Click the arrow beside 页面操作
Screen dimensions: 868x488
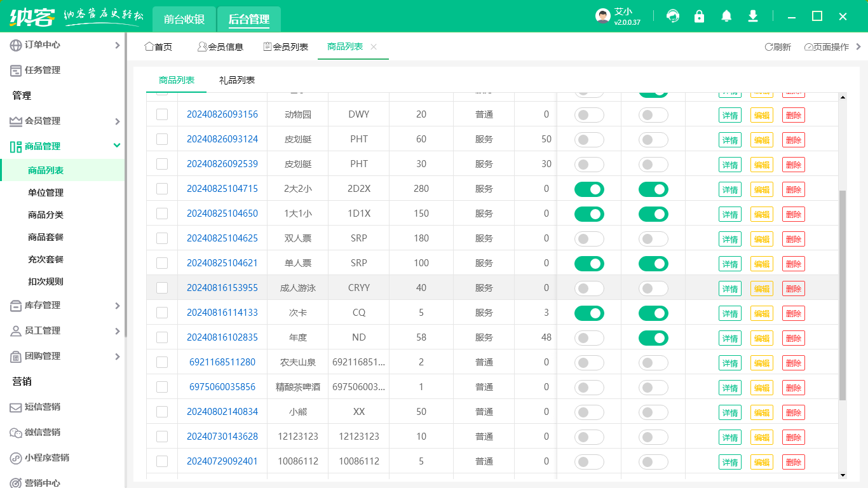point(858,46)
